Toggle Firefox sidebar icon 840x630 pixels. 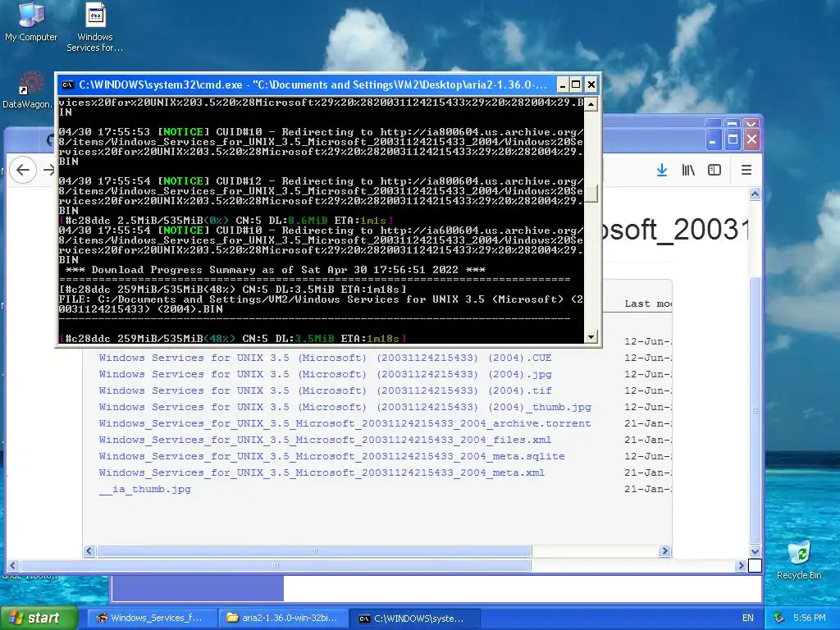714,170
